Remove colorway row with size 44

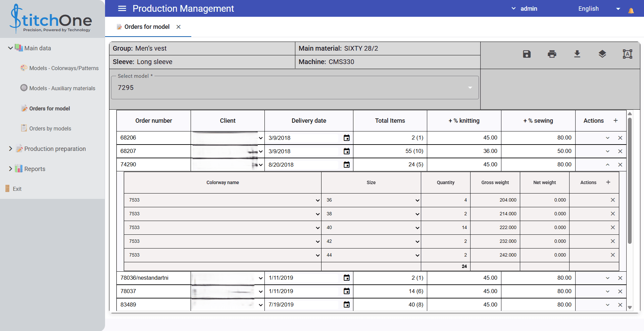[x=613, y=255]
